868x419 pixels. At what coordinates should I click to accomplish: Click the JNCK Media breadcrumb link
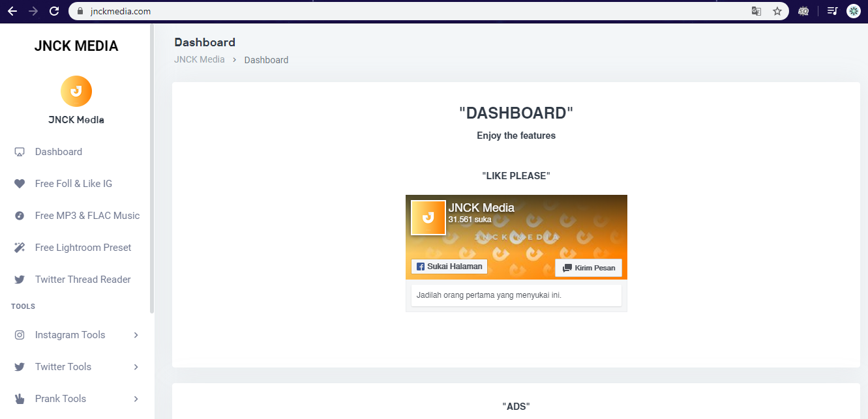coord(200,59)
